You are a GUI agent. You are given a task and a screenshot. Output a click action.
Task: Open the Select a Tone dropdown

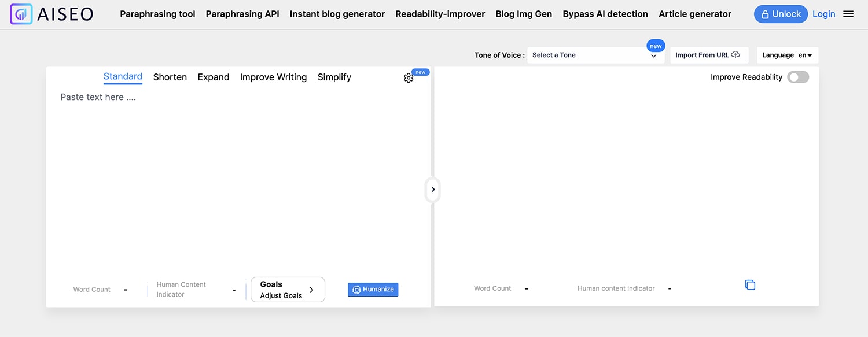pyautogui.click(x=595, y=55)
